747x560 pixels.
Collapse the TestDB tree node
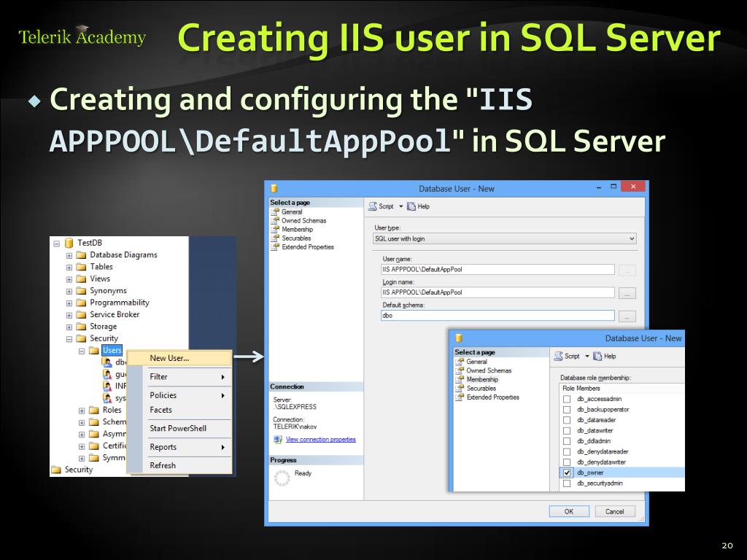pyautogui.click(x=57, y=244)
